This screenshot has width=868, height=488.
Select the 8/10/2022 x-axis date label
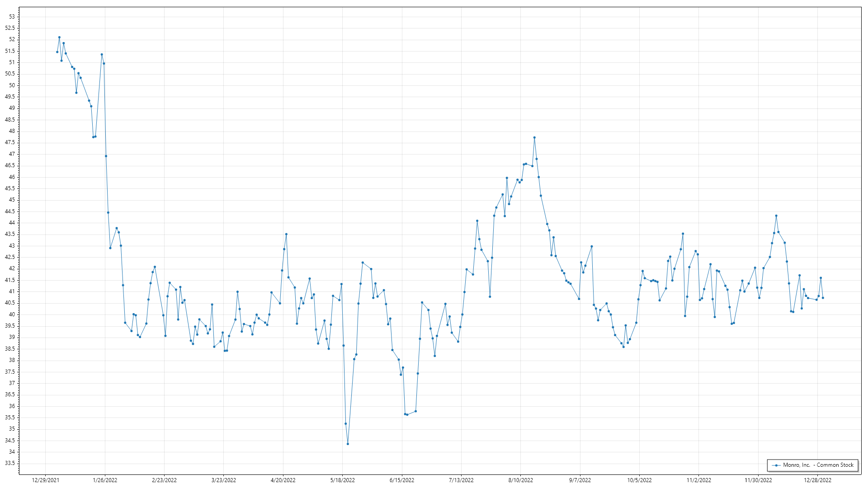[x=520, y=480]
